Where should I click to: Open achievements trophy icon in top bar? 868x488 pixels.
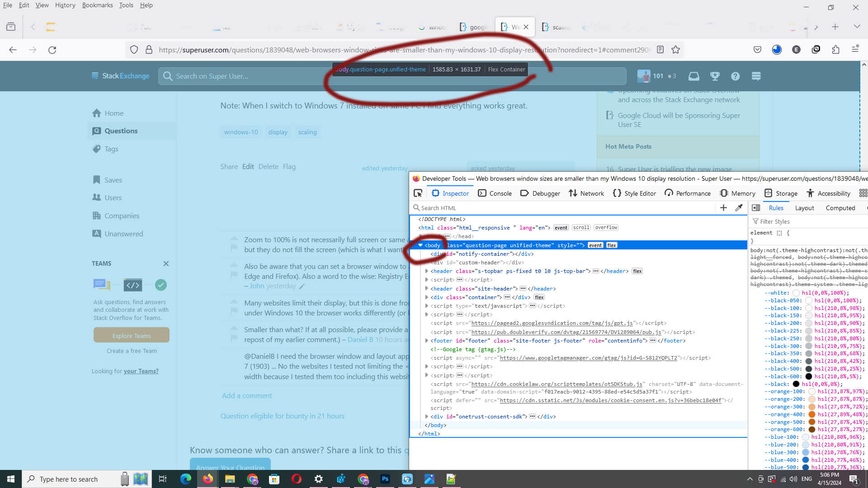tap(715, 76)
